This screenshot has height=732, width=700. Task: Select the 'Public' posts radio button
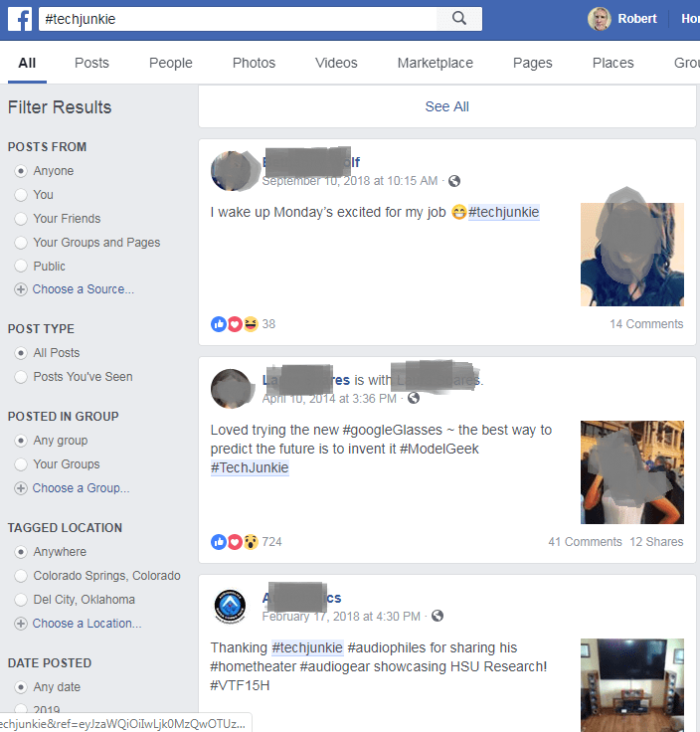[x=21, y=267]
